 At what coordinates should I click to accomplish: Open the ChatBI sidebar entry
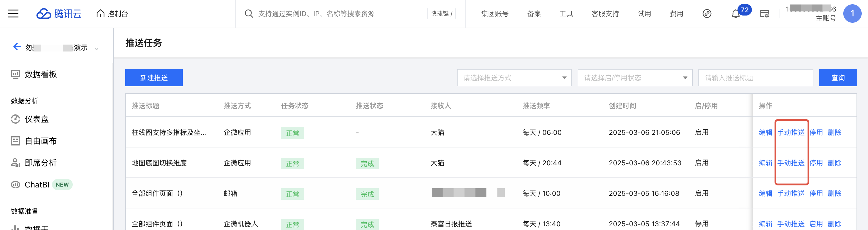click(x=37, y=185)
